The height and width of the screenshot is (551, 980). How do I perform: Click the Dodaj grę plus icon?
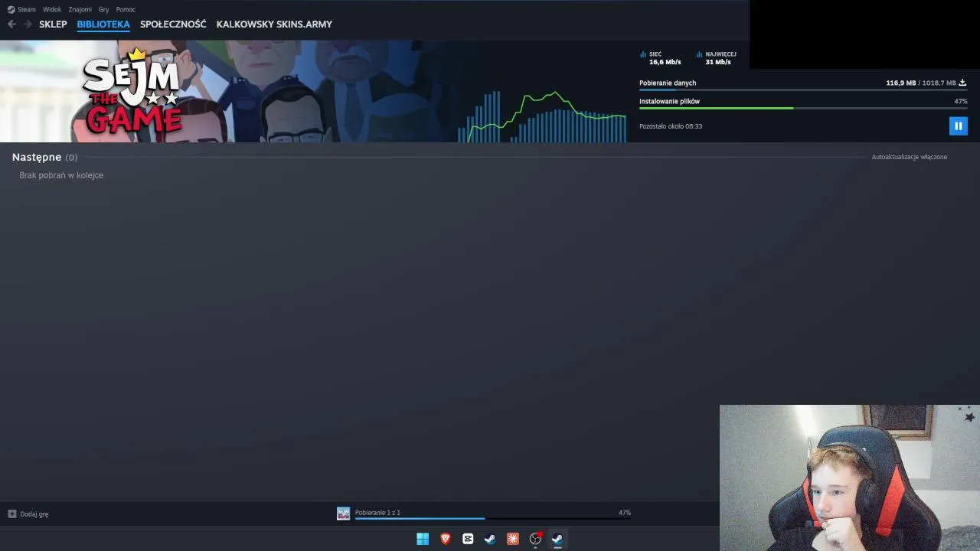(11, 514)
